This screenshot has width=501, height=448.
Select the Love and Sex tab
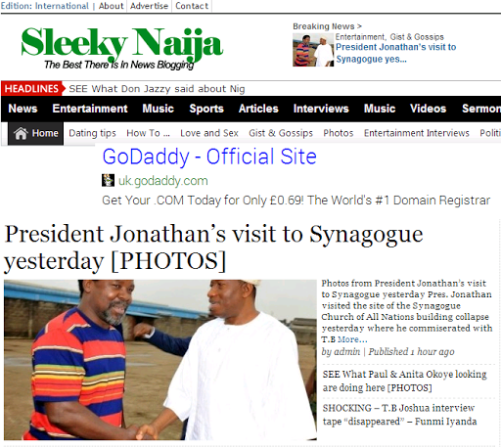209,133
